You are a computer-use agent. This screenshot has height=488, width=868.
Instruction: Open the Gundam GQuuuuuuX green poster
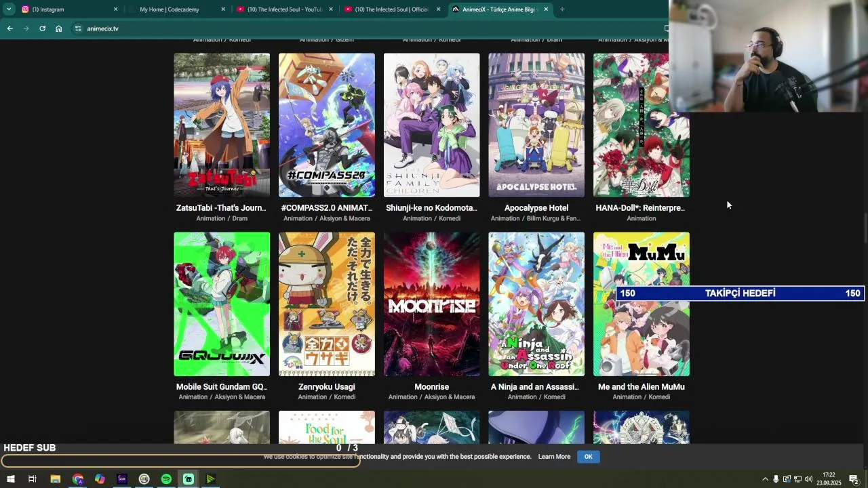222,304
